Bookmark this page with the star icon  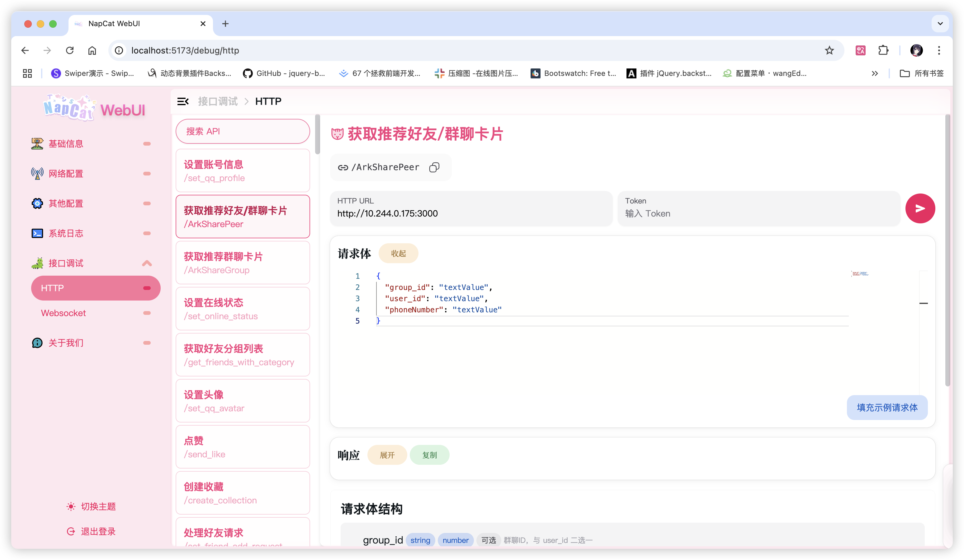click(829, 50)
